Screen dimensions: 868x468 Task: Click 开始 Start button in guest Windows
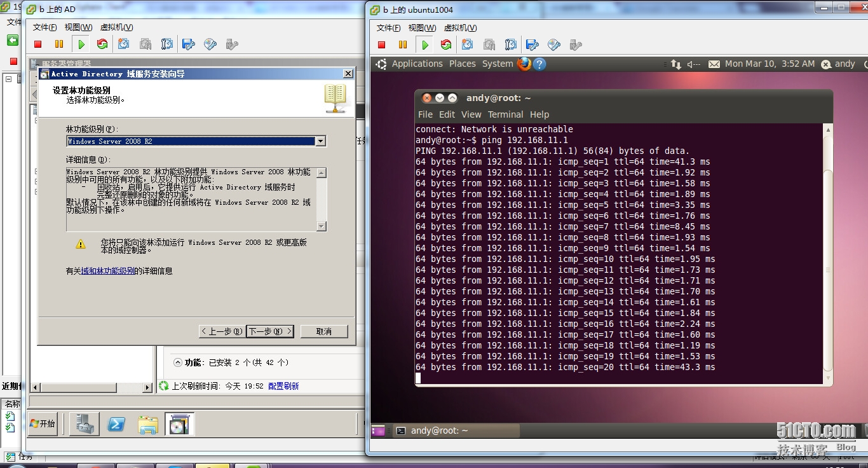[43, 423]
